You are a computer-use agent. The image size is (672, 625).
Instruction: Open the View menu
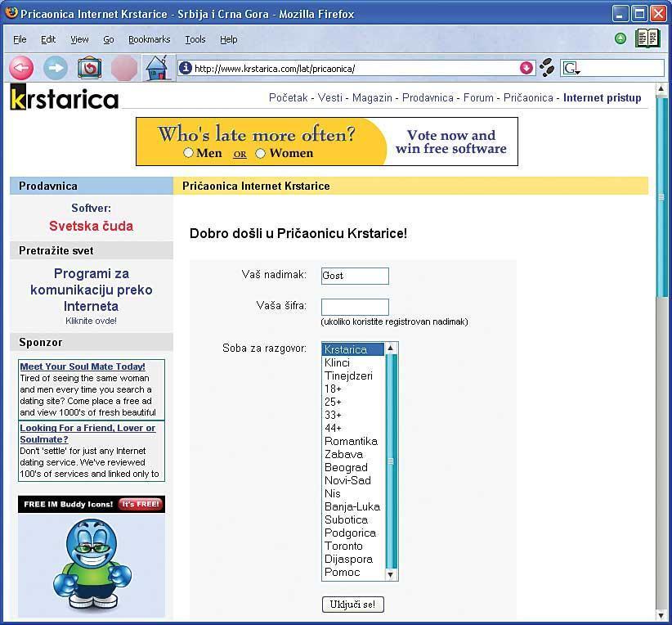(x=79, y=39)
